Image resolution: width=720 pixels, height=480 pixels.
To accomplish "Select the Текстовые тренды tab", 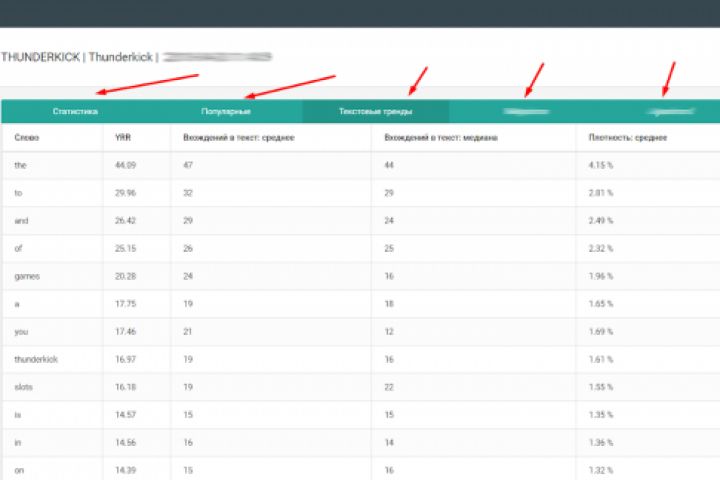I will 376,111.
